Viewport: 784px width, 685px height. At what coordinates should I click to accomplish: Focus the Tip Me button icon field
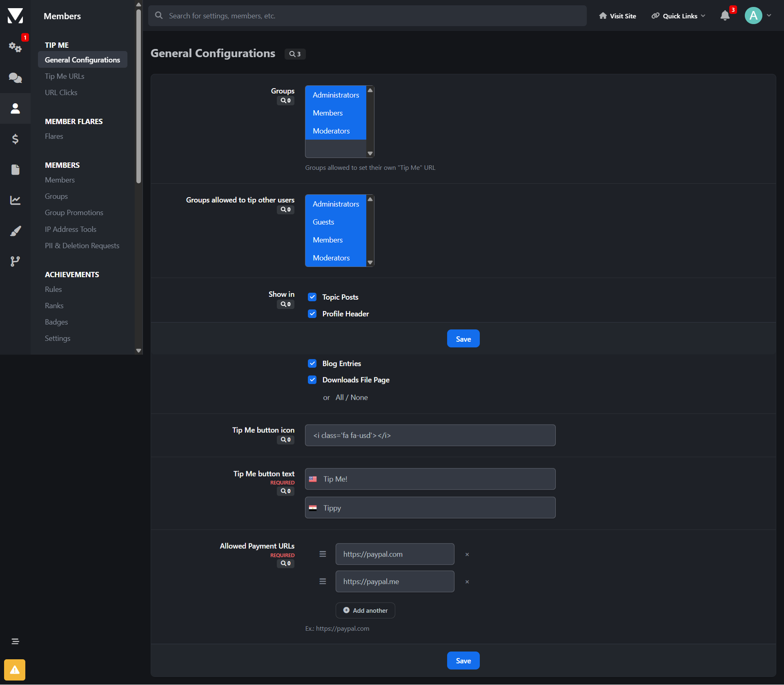(x=430, y=435)
